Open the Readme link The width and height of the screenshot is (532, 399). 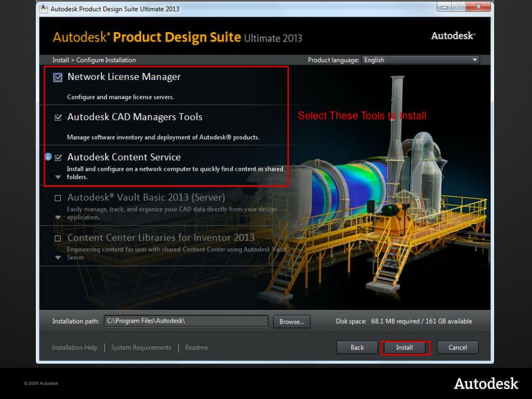(196, 348)
